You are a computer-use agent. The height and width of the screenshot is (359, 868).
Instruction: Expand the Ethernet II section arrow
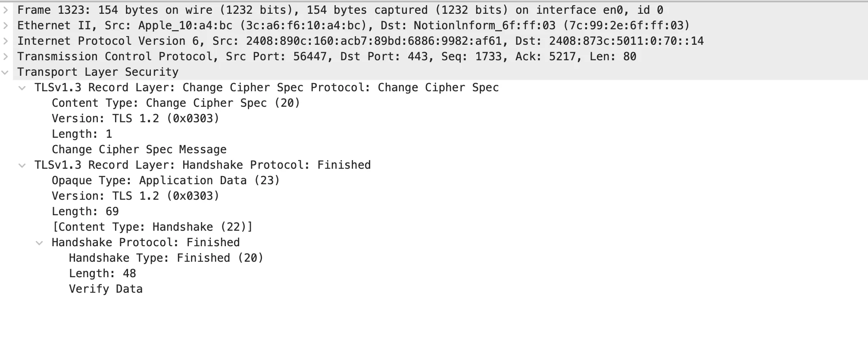(6, 25)
